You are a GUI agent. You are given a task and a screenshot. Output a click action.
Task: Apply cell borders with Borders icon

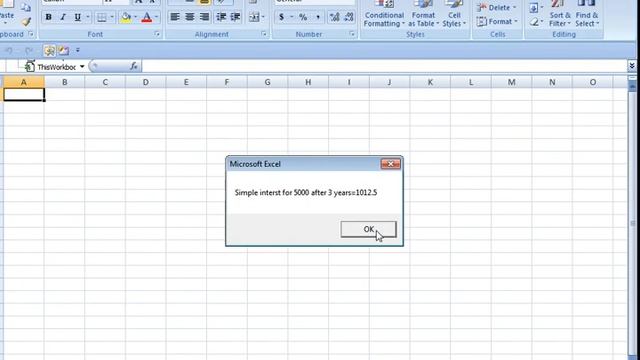click(102, 18)
